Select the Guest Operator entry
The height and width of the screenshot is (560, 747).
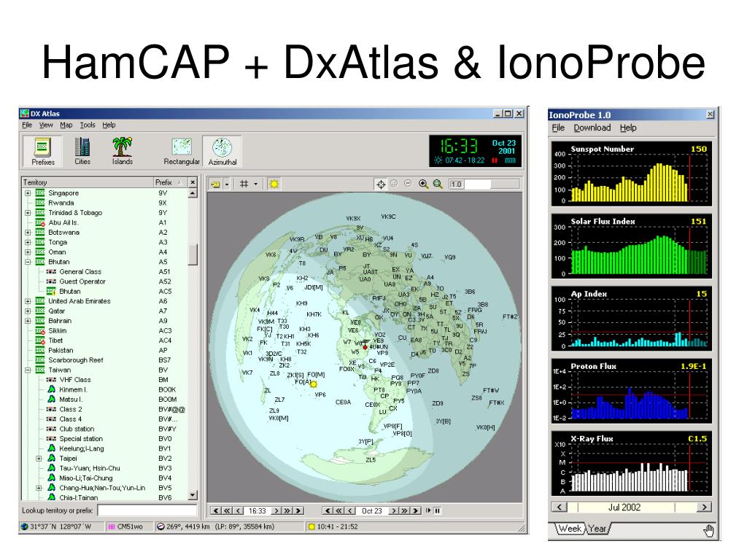pyautogui.click(x=105, y=282)
